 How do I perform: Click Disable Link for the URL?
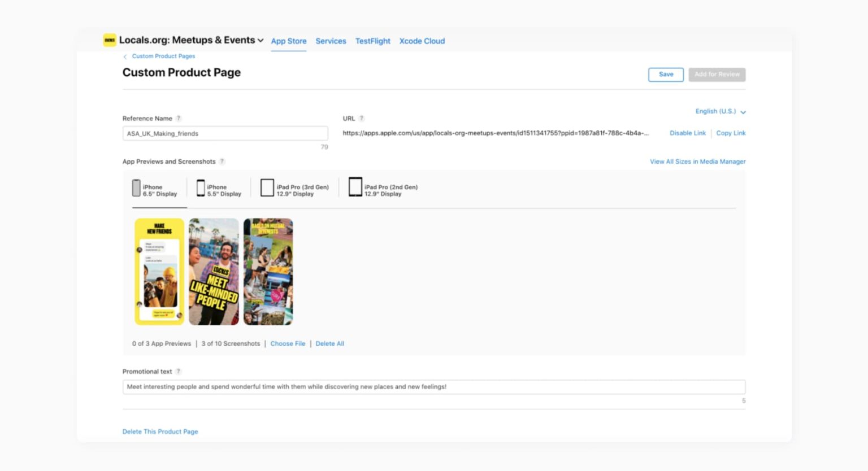[x=687, y=133]
